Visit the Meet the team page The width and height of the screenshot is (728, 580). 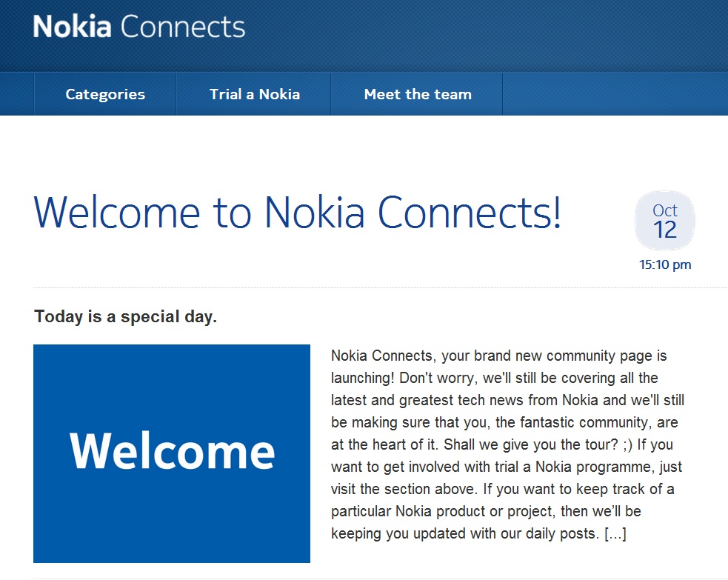tap(417, 94)
